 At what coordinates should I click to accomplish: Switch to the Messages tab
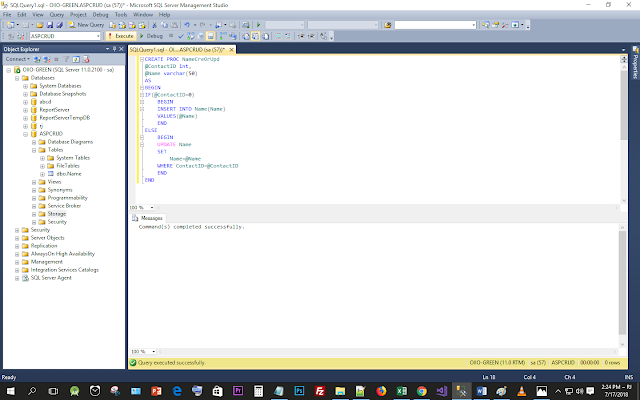tap(148, 218)
